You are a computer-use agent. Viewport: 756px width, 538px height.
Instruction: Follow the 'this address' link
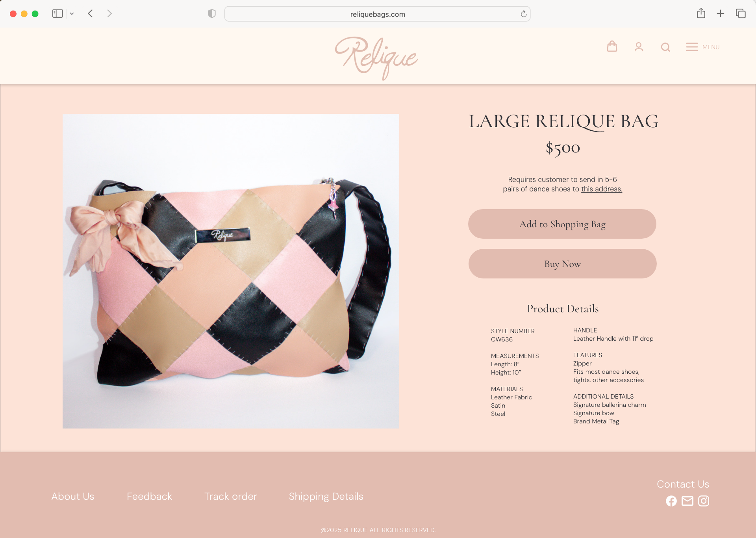[x=602, y=189]
